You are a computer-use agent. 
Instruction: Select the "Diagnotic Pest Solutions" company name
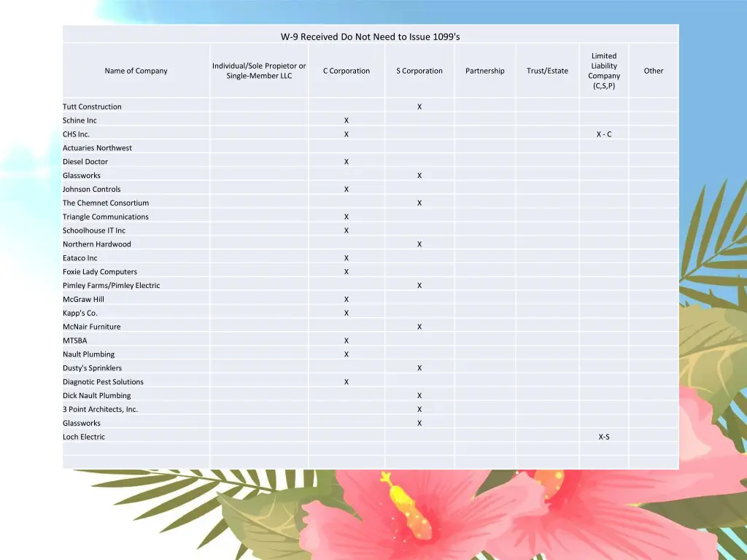103,382
